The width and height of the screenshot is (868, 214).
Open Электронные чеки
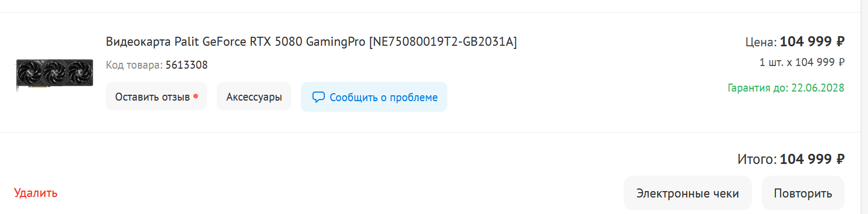tap(687, 193)
